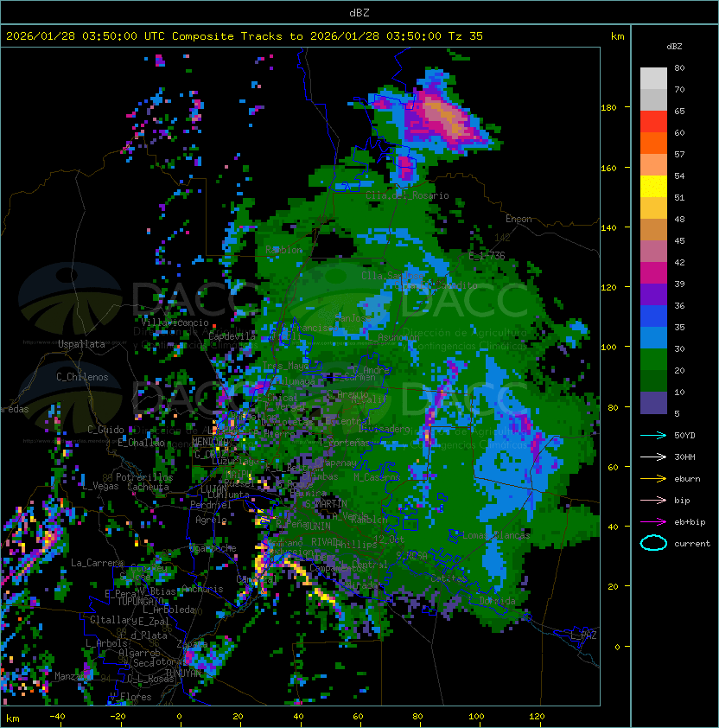
Task: Click the 'Uspallata' place label on the map
Action: 81,344
